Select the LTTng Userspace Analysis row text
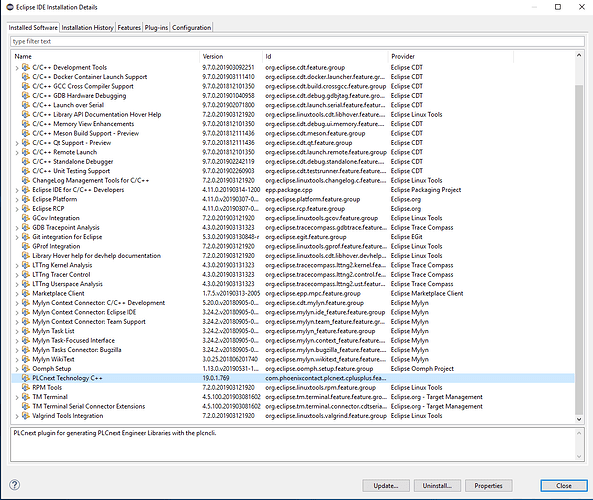The width and height of the screenshot is (593, 500). pyautogui.click(x=67, y=284)
